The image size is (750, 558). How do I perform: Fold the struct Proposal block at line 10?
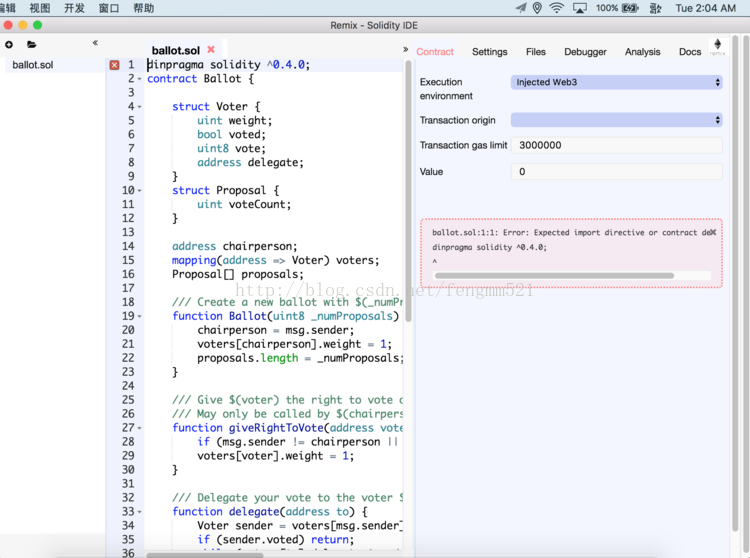[140, 191]
